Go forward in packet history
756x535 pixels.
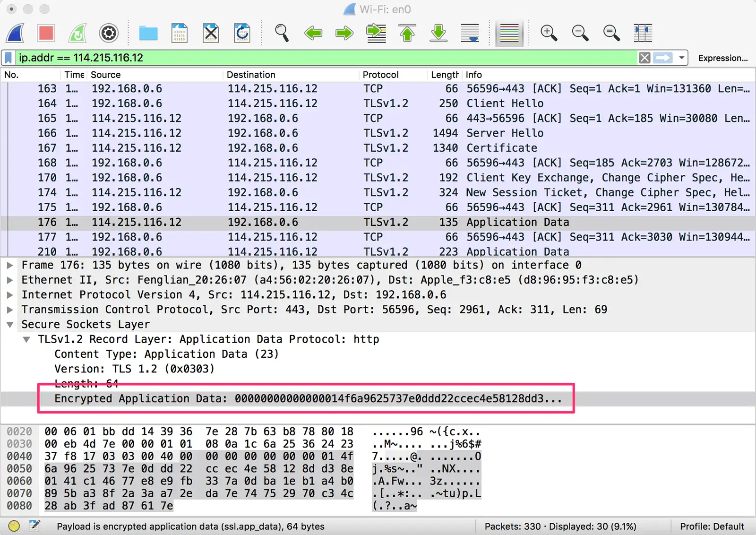344,33
